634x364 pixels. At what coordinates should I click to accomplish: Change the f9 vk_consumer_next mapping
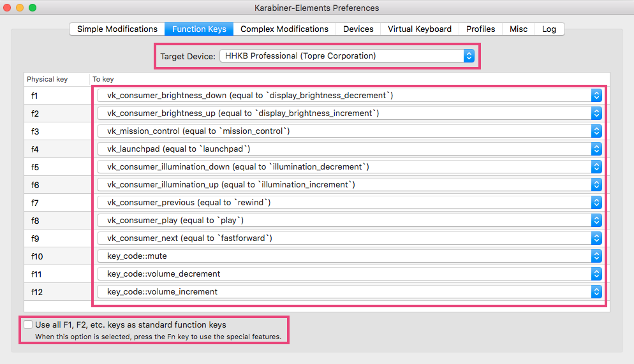[350, 238]
